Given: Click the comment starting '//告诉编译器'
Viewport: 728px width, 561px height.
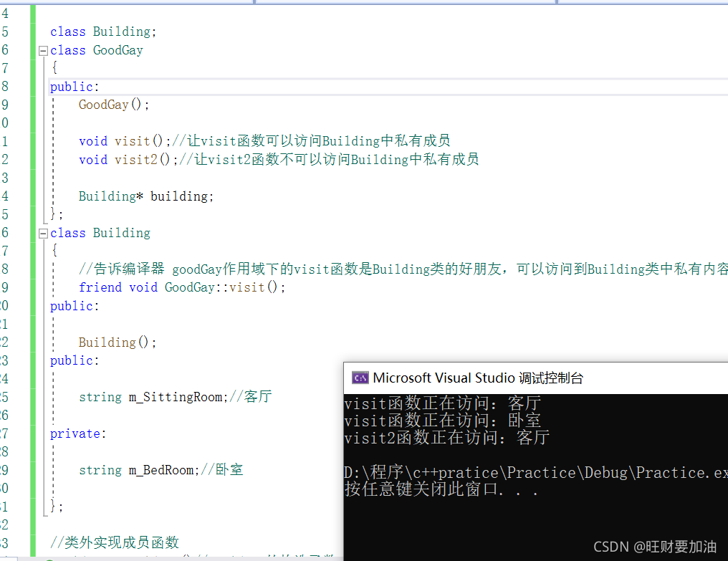Looking at the screenshot, I should (403, 269).
